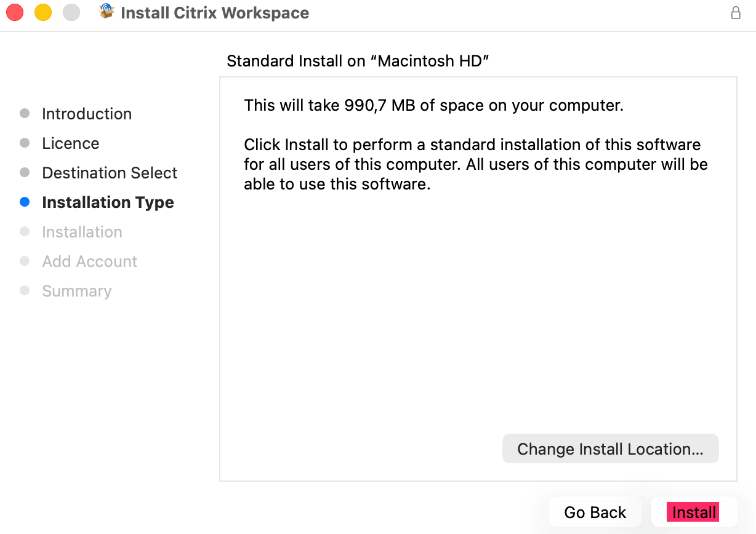Select the Introduction step

point(87,114)
